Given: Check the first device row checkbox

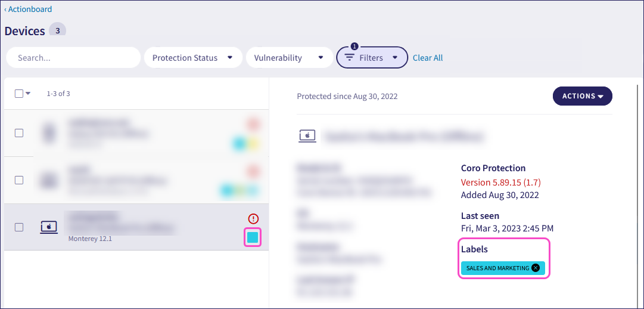Looking at the screenshot, I should [19, 133].
